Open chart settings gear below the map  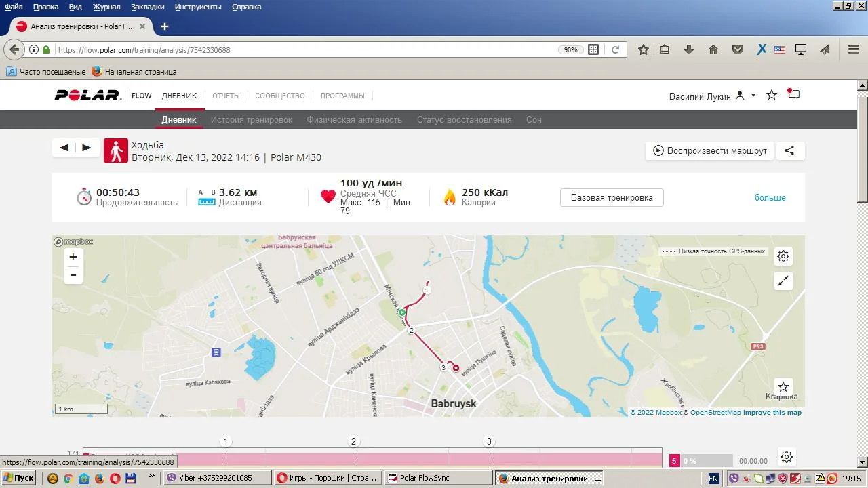[787, 457]
